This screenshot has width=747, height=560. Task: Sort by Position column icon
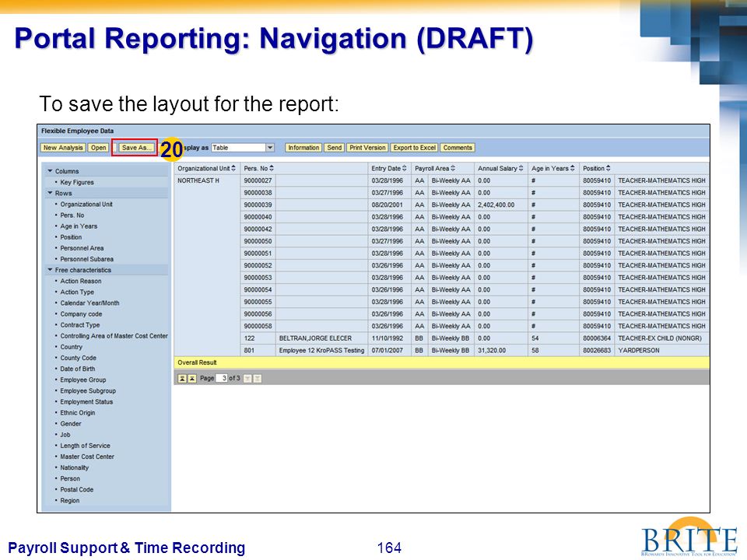click(x=608, y=168)
